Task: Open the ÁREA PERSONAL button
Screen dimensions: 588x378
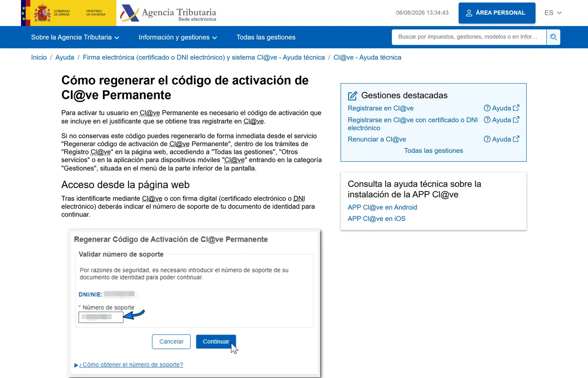Action: coord(497,13)
